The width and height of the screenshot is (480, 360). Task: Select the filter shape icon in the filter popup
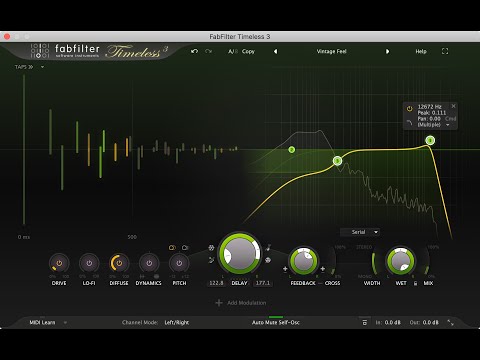coord(409,123)
